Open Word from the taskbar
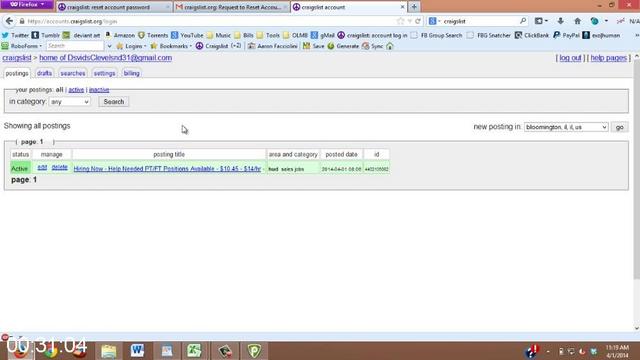This screenshot has width=640, height=360. tap(137, 351)
